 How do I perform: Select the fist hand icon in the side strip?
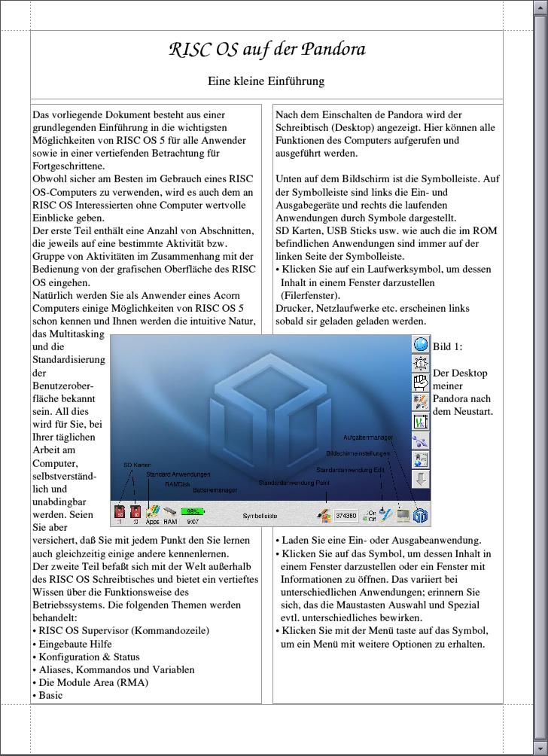[x=421, y=383]
